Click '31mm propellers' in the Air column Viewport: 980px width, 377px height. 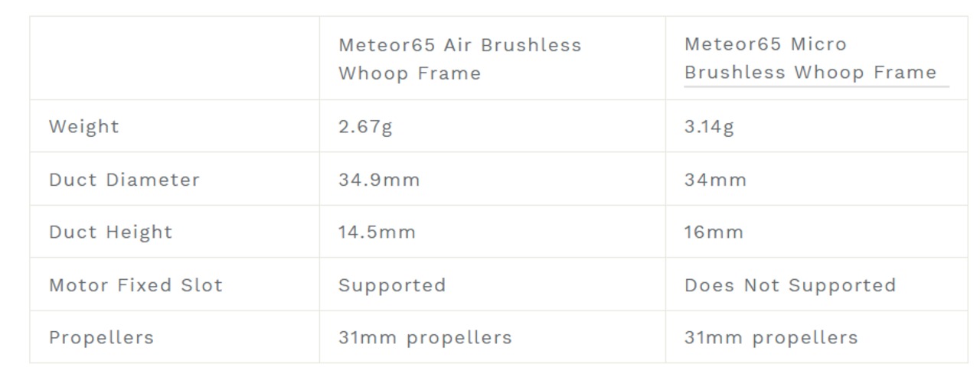(425, 337)
